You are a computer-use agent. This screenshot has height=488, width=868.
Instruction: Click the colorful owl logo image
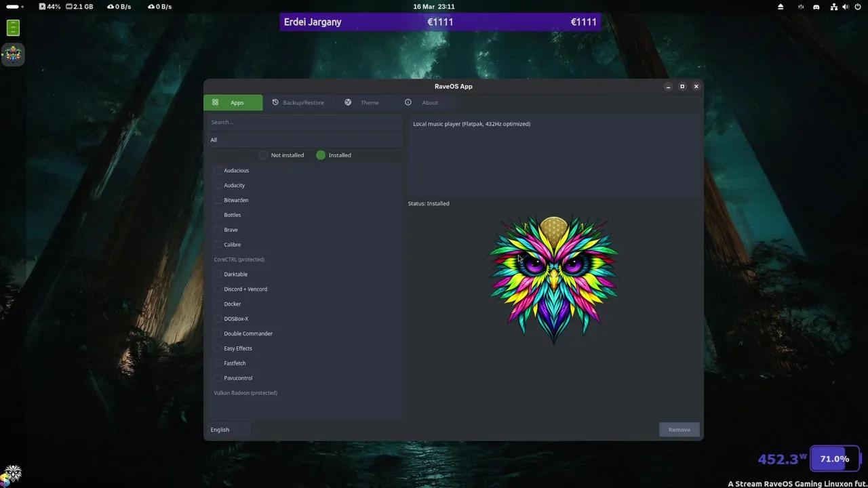point(554,280)
